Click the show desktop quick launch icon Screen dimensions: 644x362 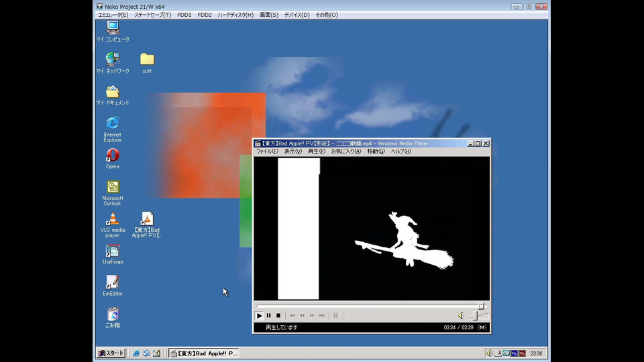(156, 353)
